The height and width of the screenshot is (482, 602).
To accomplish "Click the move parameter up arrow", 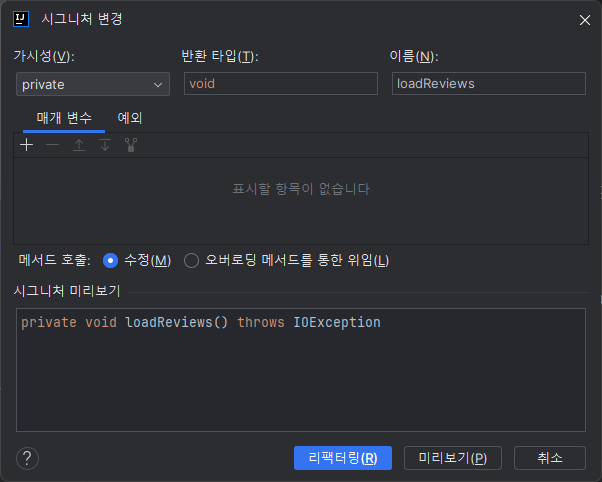I will click(x=79, y=145).
